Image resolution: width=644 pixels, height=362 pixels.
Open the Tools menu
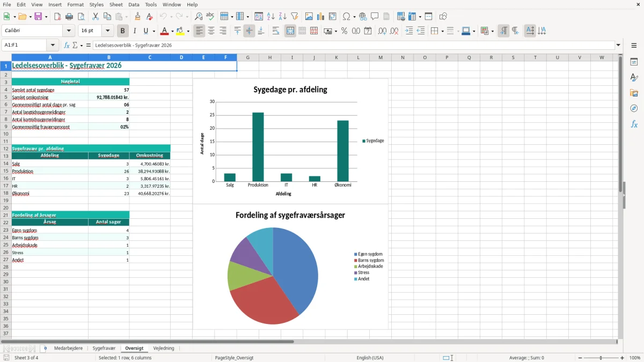[x=151, y=4]
